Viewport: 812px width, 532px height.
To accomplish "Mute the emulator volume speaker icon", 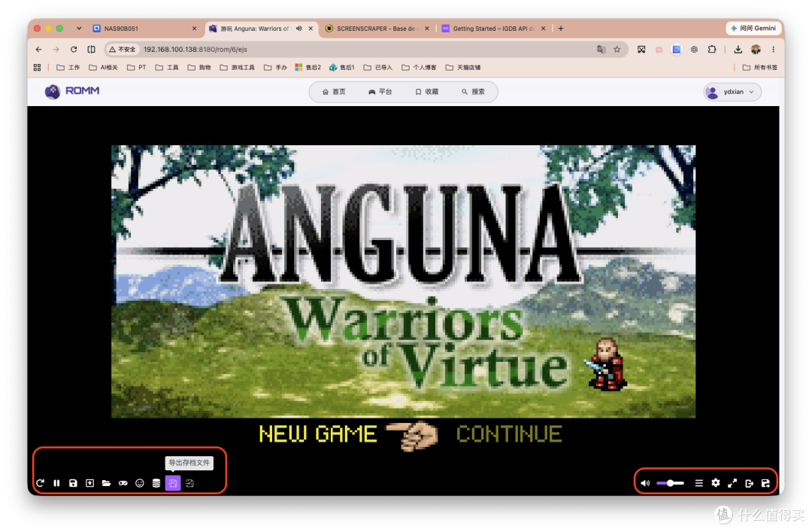I will pos(645,483).
